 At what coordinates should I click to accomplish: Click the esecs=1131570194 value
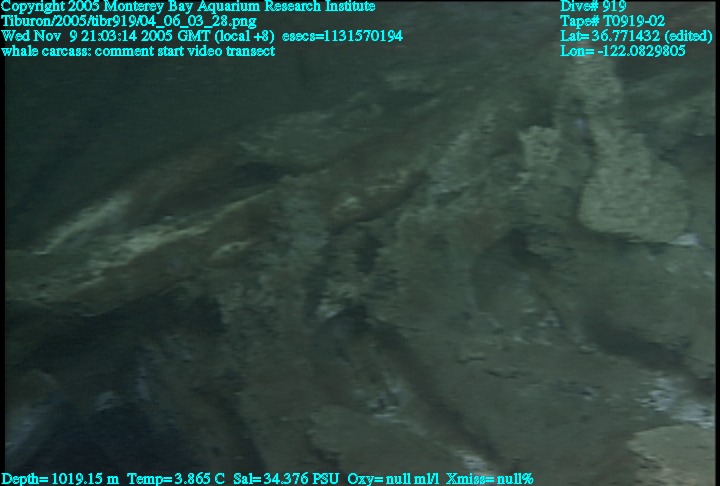tap(342, 36)
